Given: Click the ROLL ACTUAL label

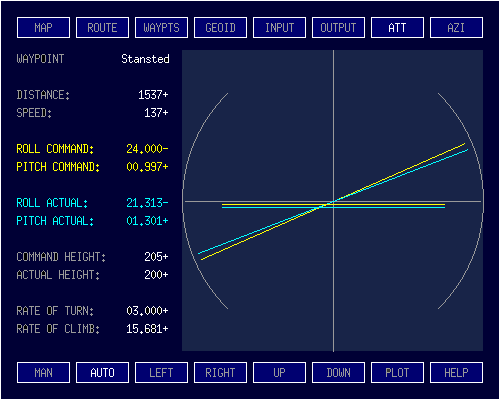Looking at the screenshot, I should click(52, 203).
